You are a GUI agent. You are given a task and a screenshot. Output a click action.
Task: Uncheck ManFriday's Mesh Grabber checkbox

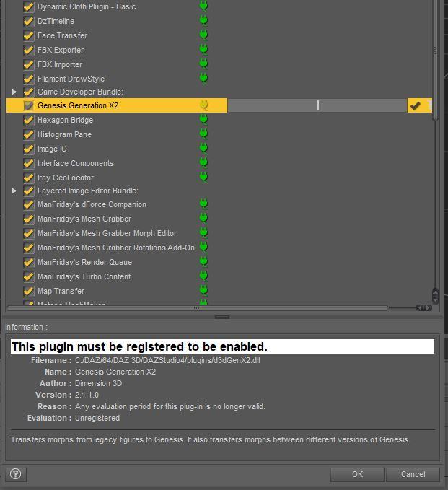click(x=28, y=219)
